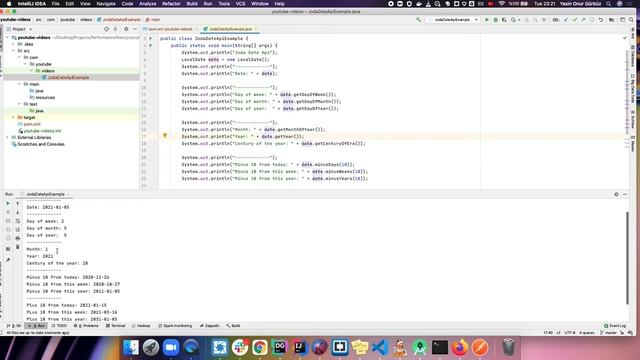The width and height of the screenshot is (640, 360).
Task: Expand External Libraries node
Action: [x=7, y=138]
